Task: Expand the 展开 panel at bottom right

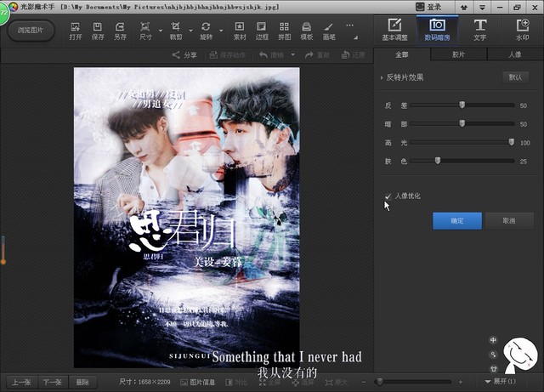Action: 506,382
